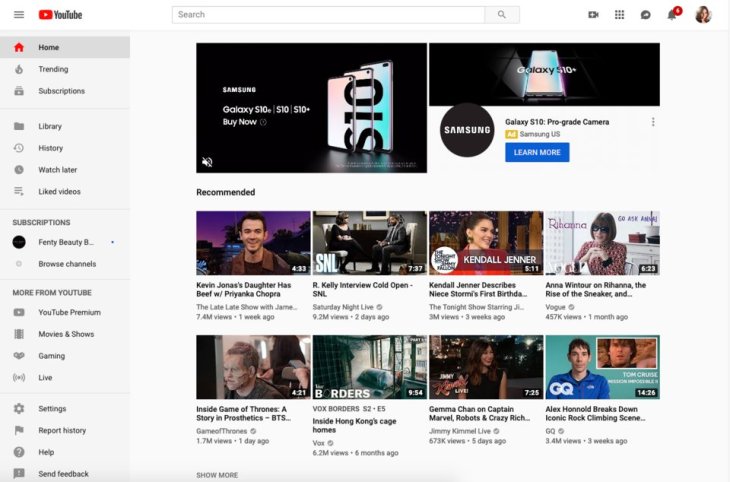Open the YouTube apps grid

619,15
